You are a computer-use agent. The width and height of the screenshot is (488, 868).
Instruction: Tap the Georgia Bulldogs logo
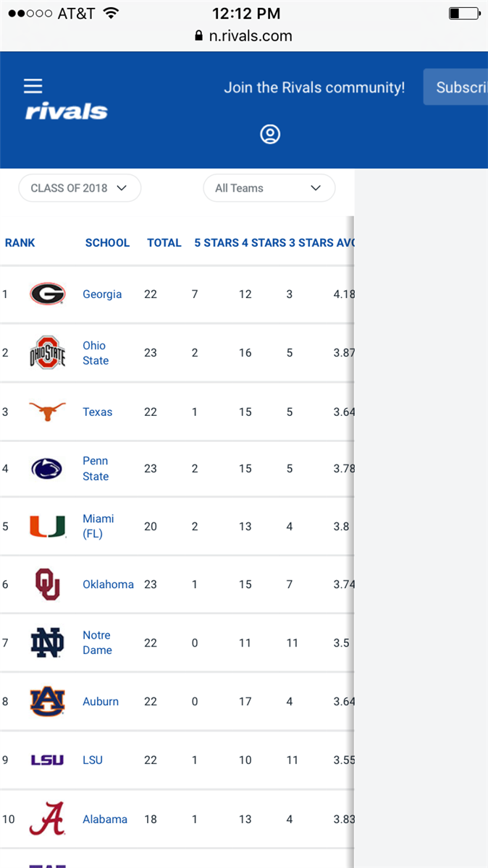[48, 294]
